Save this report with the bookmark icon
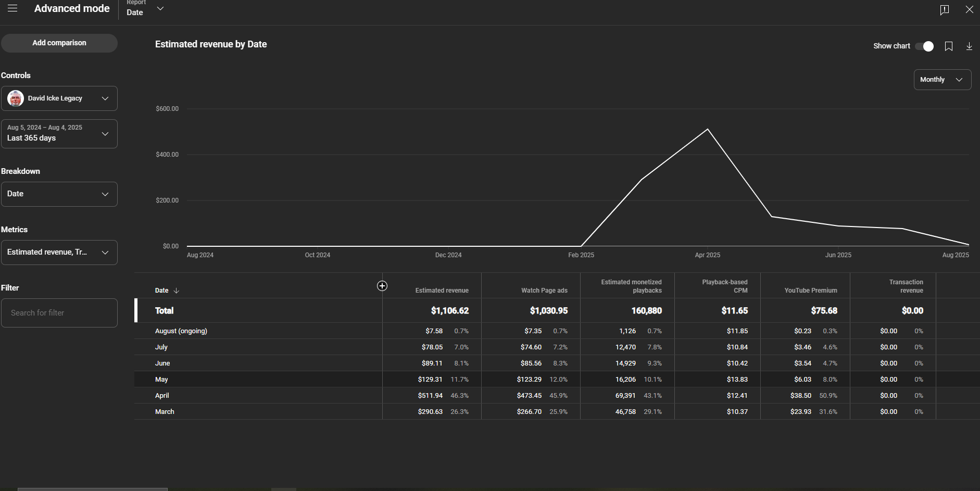The width and height of the screenshot is (980, 491). tap(949, 46)
